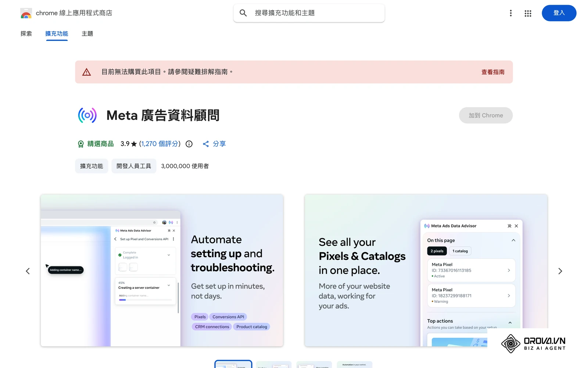The image size is (588, 368).
Task: Open the Google apps grid
Action: pos(528,13)
